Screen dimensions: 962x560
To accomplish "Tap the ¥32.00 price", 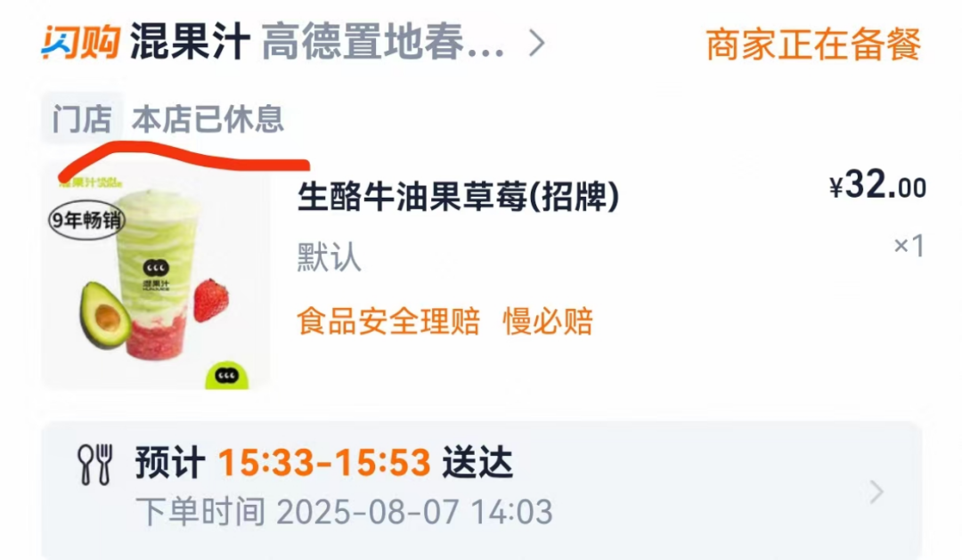I will pyautogui.click(x=877, y=184).
